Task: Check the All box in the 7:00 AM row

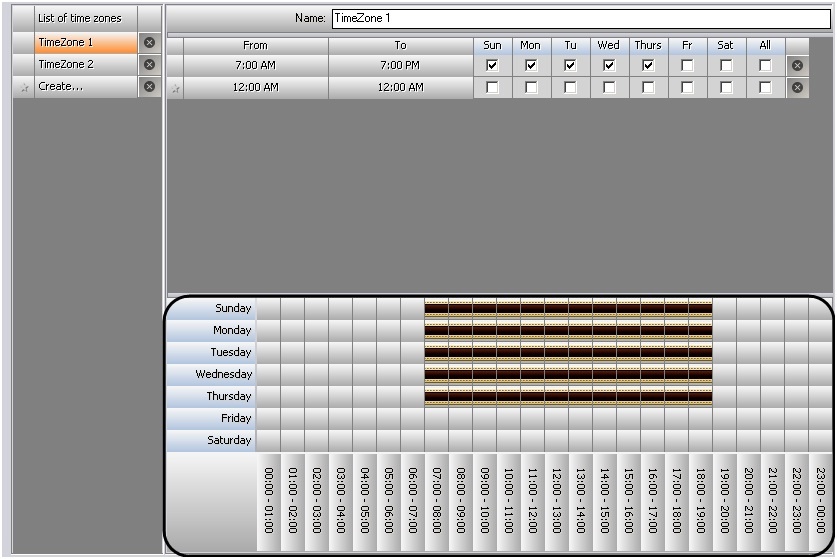Action: click(x=765, y=65)
